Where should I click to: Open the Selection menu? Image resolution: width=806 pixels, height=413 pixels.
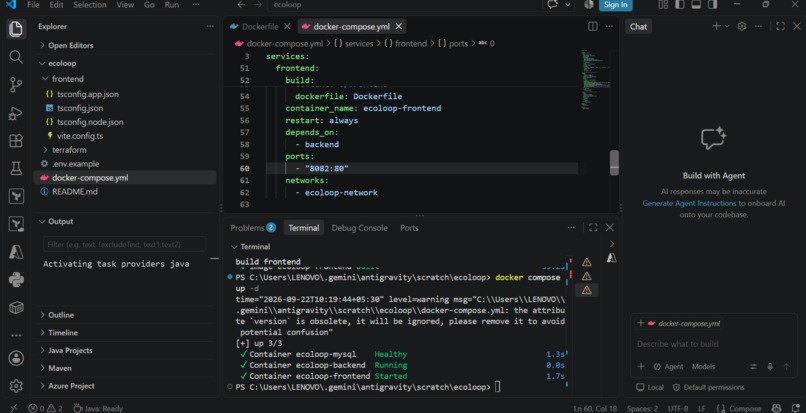90,5
